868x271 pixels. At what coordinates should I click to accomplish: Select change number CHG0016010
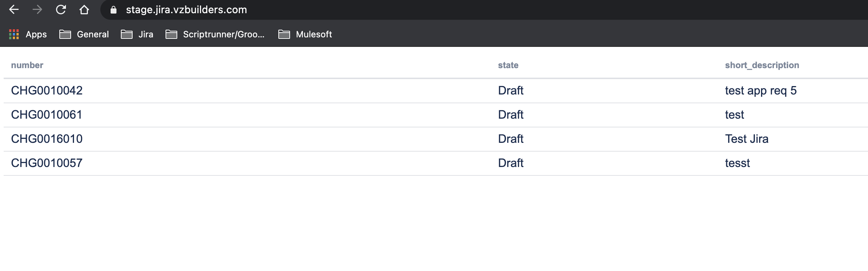[x=47, y=139]
